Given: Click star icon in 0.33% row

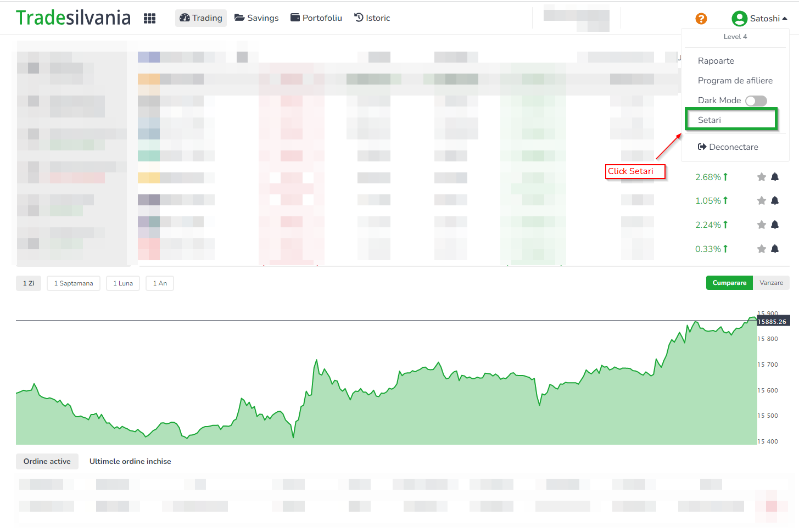Looking at the screenshot, I should [x=761, y=249].
